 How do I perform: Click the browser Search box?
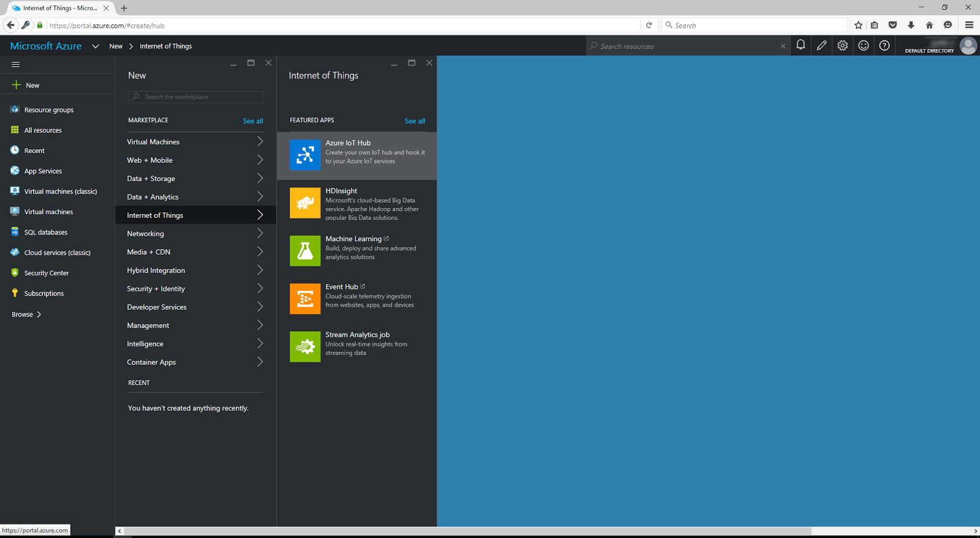click(755, 25)
